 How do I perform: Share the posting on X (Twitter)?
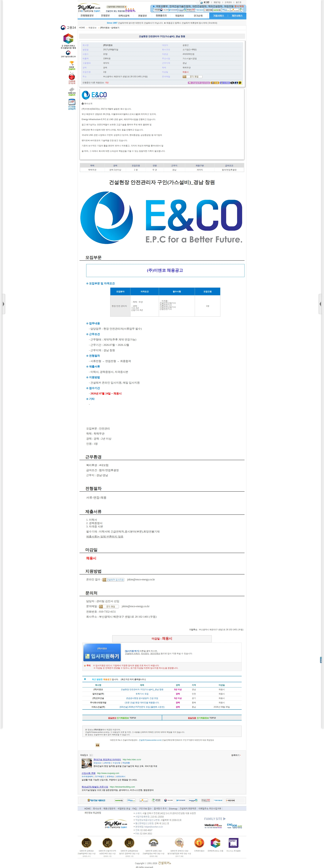(232, 83)
